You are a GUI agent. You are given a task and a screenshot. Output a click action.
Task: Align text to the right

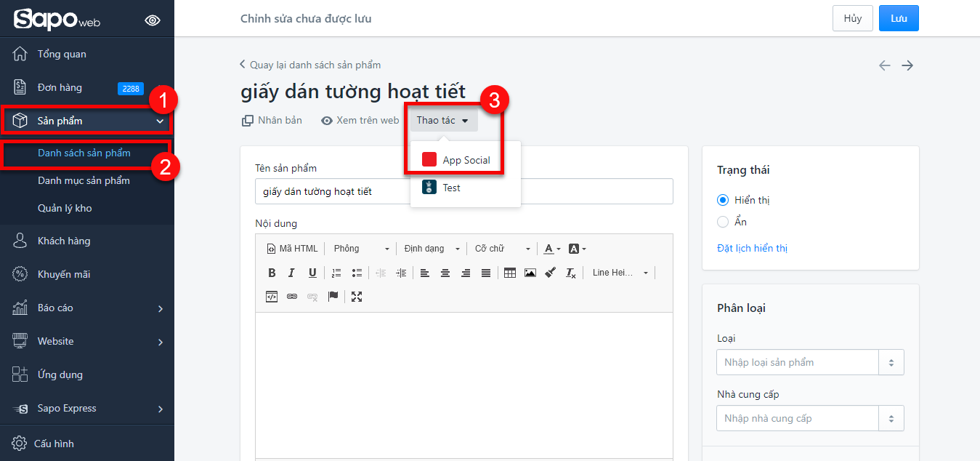click(x=466, y=273)
